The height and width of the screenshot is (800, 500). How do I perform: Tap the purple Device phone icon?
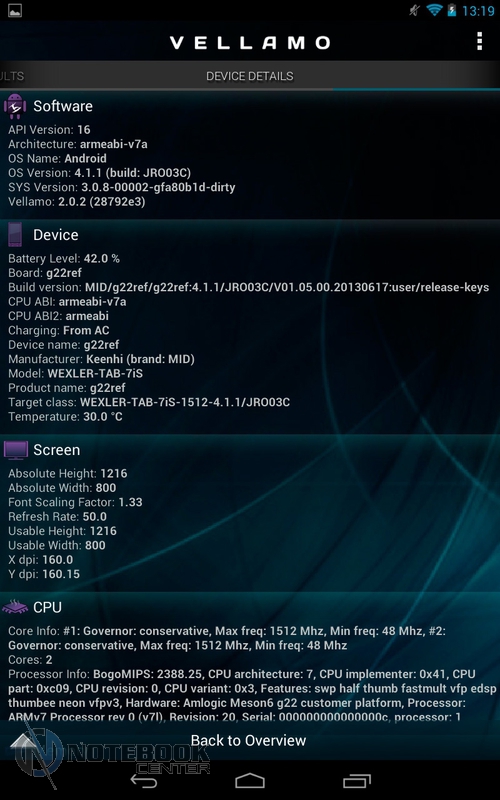15,235
